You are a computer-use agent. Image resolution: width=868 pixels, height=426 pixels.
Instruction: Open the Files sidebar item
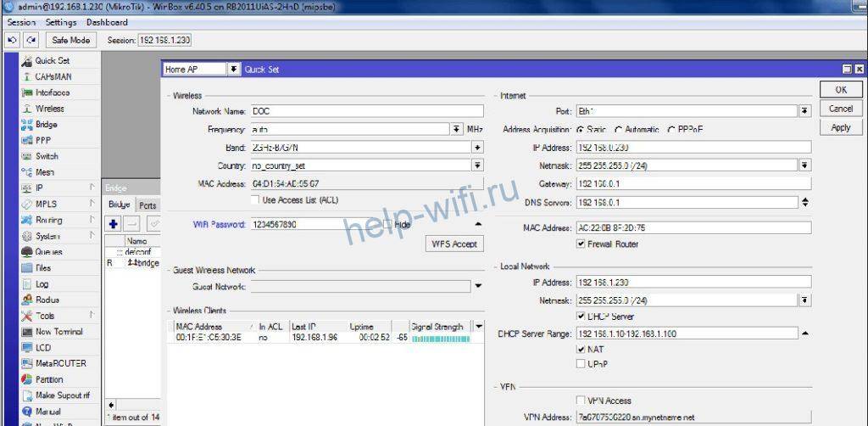[x=43, y=268]
